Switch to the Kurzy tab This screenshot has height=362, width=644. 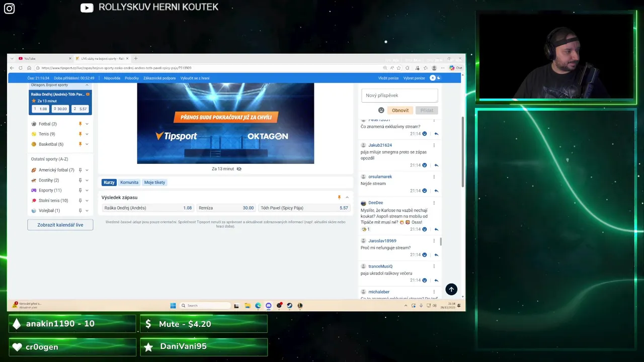[x=109, y=183]
